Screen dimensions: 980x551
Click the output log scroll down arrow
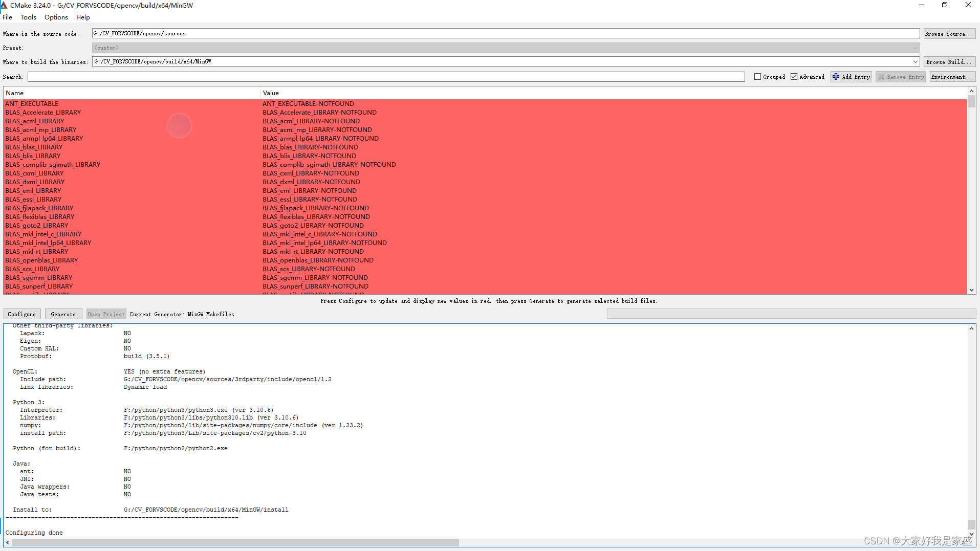pyautogui.click(x=971, y=534)
